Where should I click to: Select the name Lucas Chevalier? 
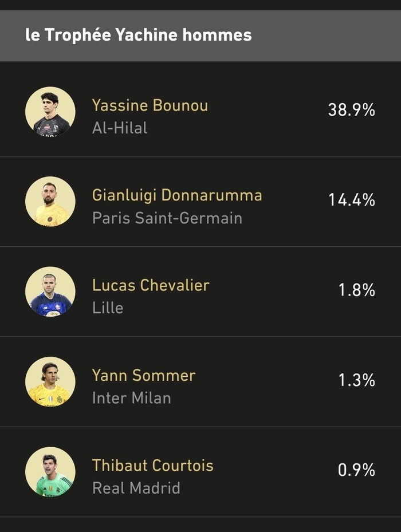[151, 284]
